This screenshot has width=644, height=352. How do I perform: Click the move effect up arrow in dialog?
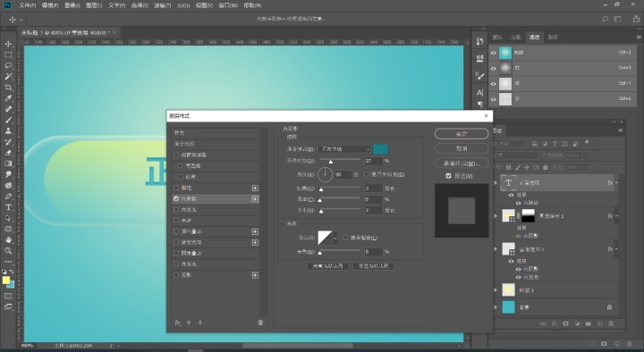click(x=189, y=323)
